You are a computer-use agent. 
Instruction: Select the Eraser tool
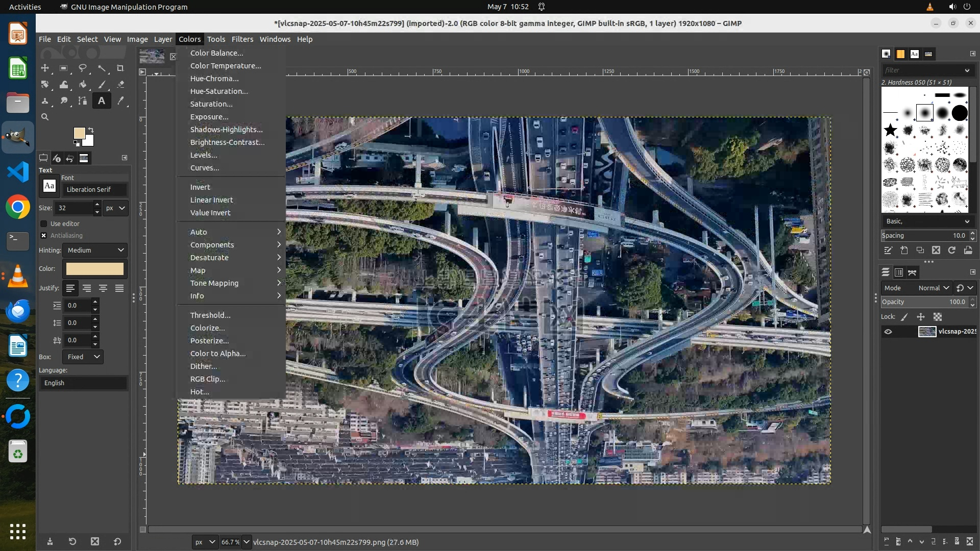pyautogui.click(x=120, y=85)
